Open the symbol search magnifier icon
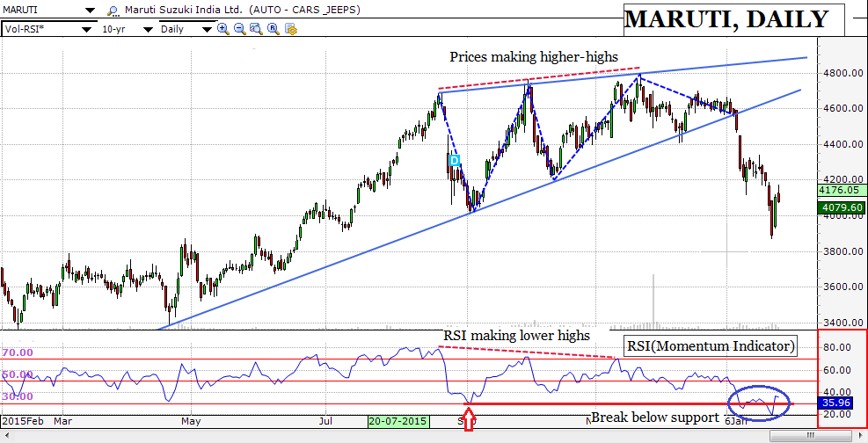868x443 pixels. tap(113, 11)
